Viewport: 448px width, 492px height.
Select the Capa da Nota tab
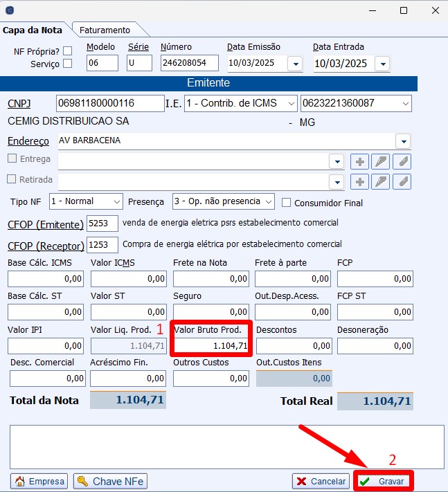click(x=33, y=30)
